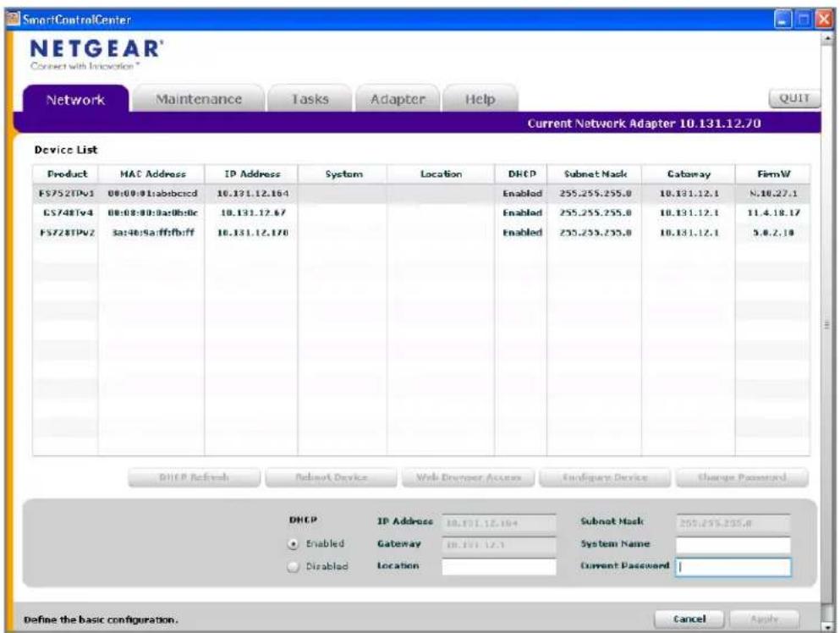
Task: Click the vertical scrollbar up arrow
Action: 827,39
